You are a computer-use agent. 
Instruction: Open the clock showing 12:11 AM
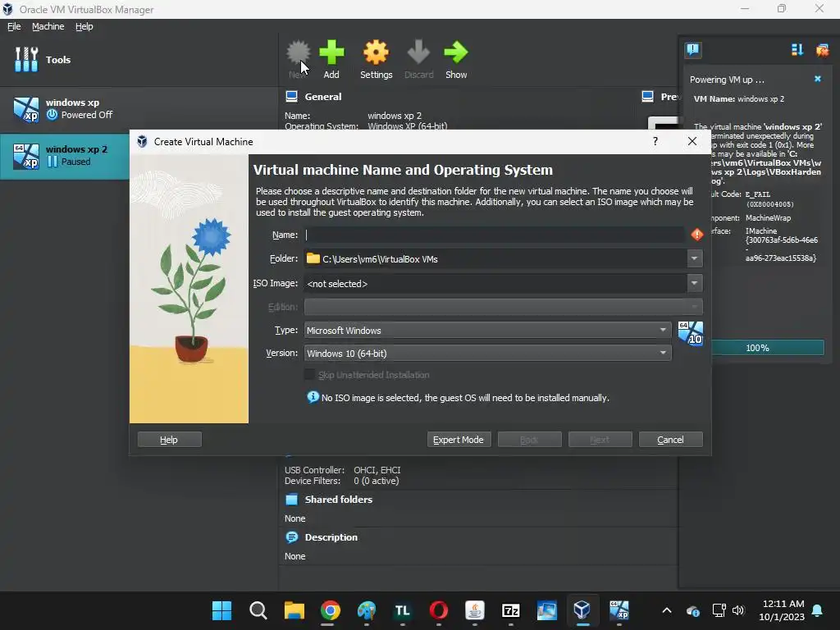[x=782, y=610]
